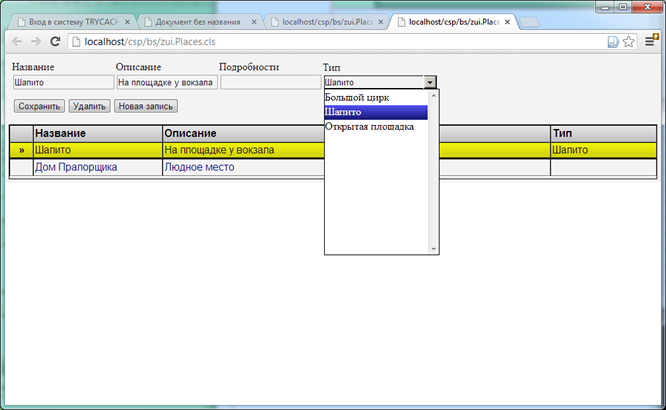This screenshot has height=410, width=666.
Task: Toggle the Тип dropdown arrow button
Action: pyautogui.click(x=430, y=82)
